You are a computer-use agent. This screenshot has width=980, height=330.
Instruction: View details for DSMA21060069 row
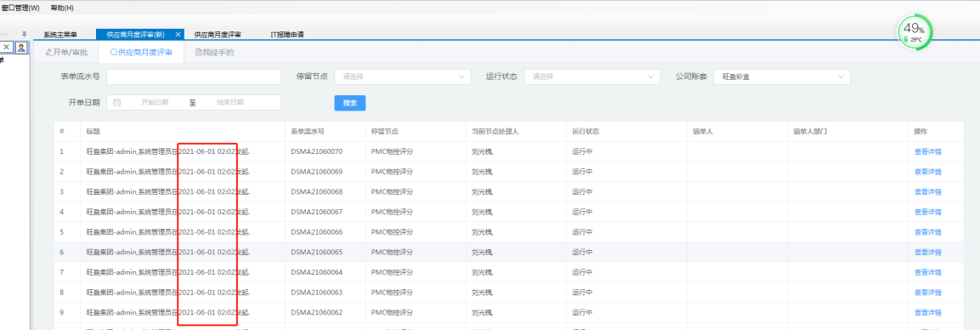pyautogui.click(x=927, y=172)
